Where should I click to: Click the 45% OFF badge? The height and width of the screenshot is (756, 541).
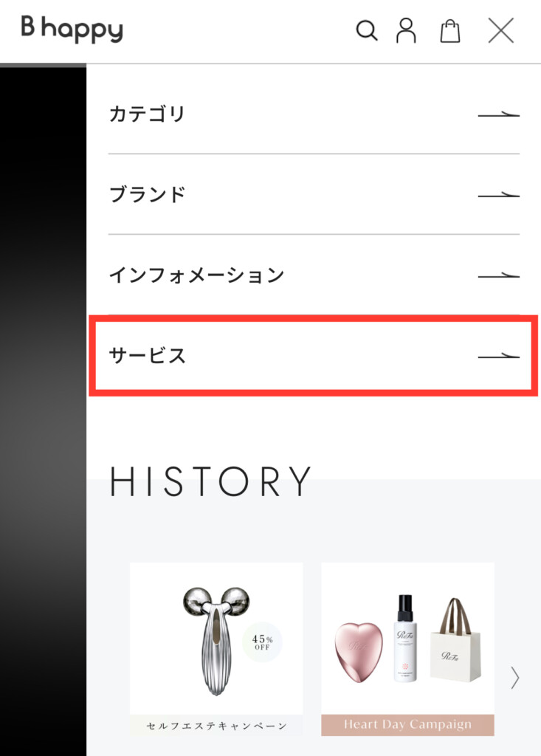click(x=262, y=642)
